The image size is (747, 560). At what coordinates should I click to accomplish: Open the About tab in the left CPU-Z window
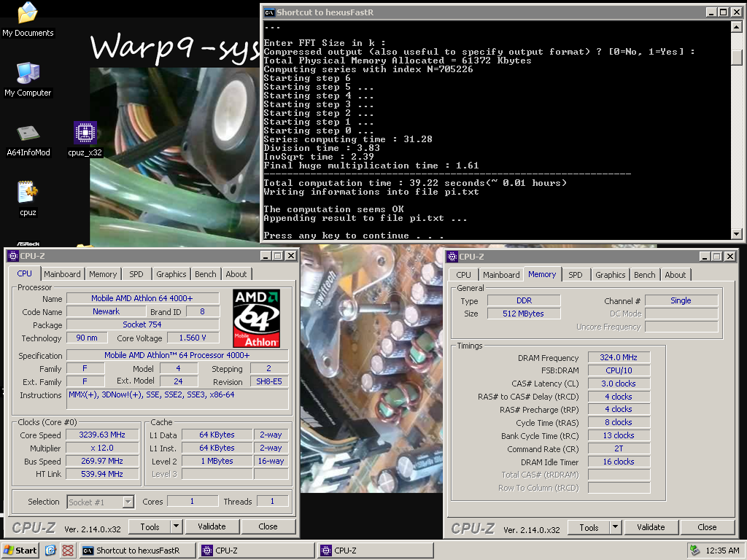click(236, 274)
